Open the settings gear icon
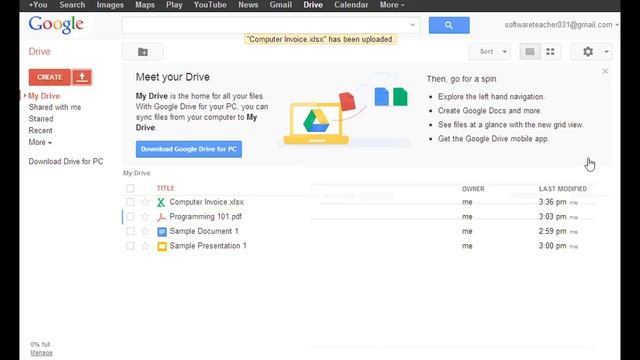The height and width of the screenshot is (360, 640). coord(588,51)
